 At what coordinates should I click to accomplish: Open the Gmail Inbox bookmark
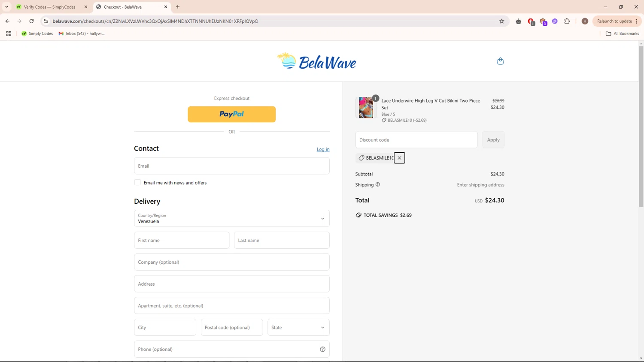(x=82, y=33)
